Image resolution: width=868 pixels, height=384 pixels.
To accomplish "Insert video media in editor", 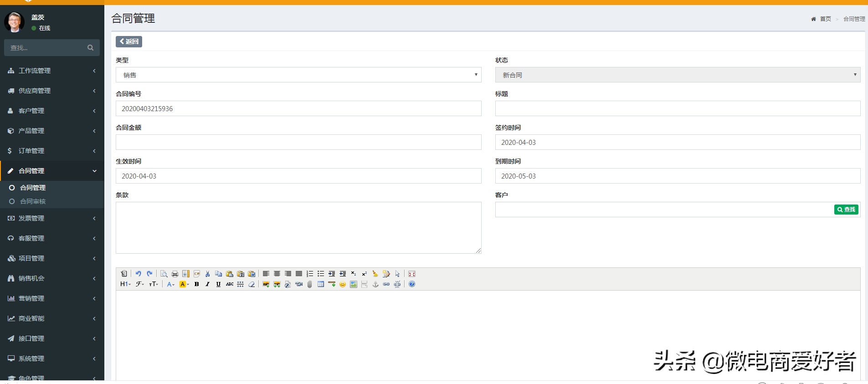I will (x=299, y=284).
